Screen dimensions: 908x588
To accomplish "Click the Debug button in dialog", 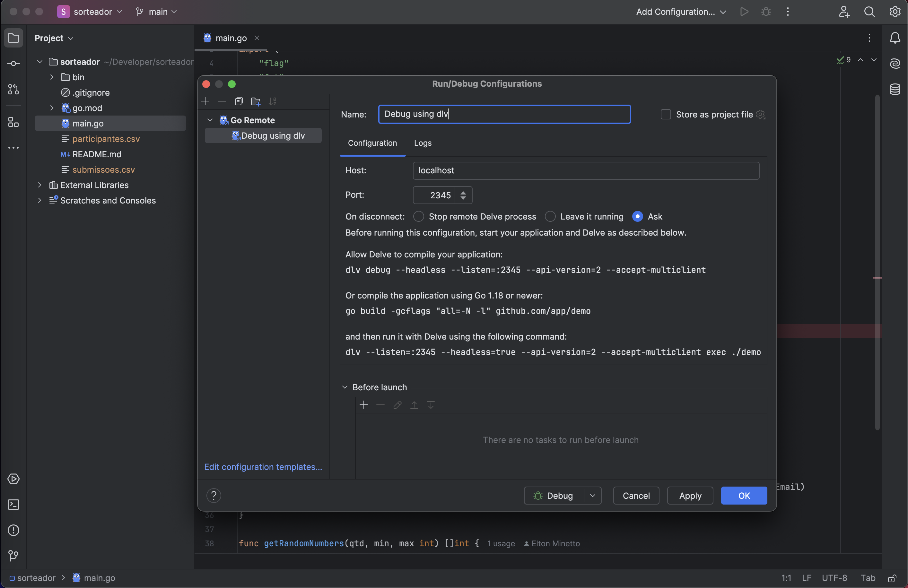I will 554,495.
